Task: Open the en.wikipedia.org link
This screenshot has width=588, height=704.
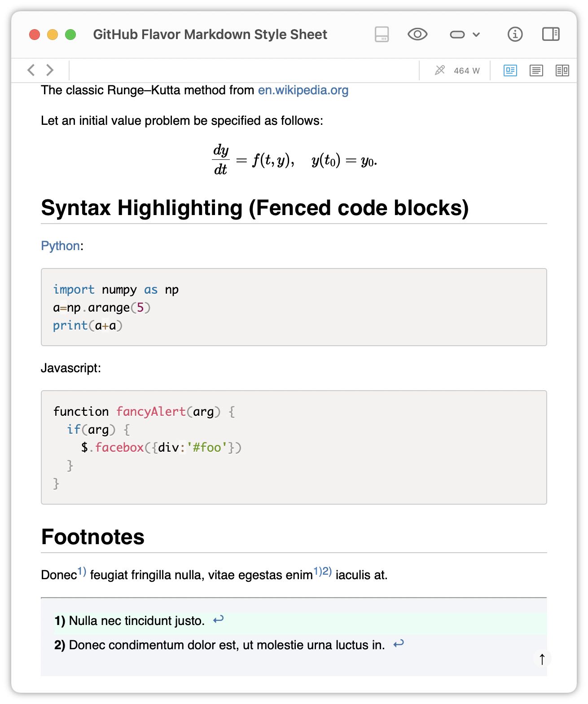Action: coord(303,90)
